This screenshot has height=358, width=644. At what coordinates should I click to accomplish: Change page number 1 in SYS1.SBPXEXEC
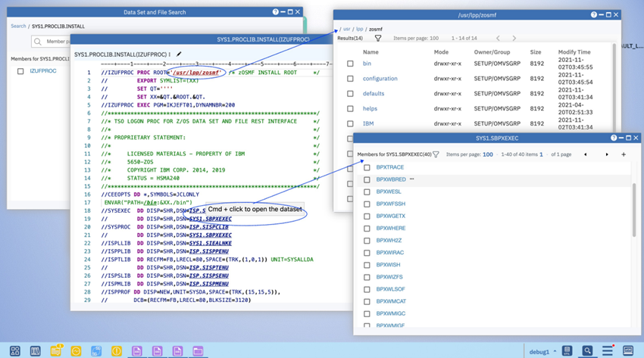541,154
